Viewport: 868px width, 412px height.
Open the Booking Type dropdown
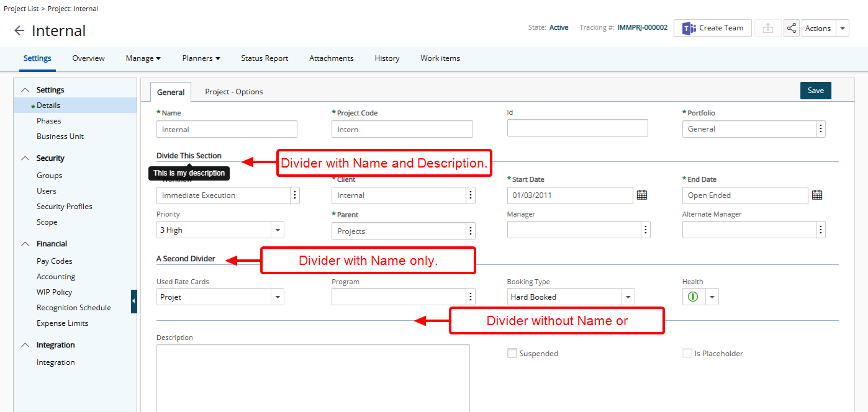click(628, 297)
